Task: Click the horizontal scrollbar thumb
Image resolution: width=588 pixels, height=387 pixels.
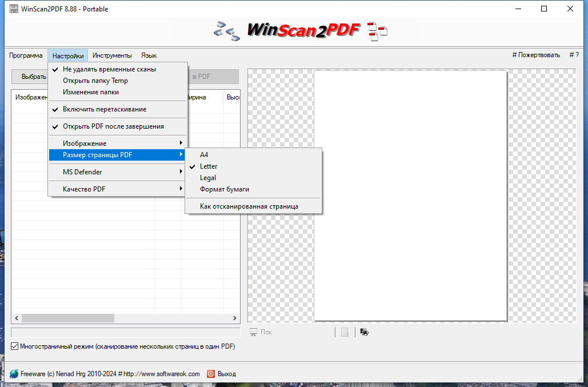Action: click(x=68, y=318)
